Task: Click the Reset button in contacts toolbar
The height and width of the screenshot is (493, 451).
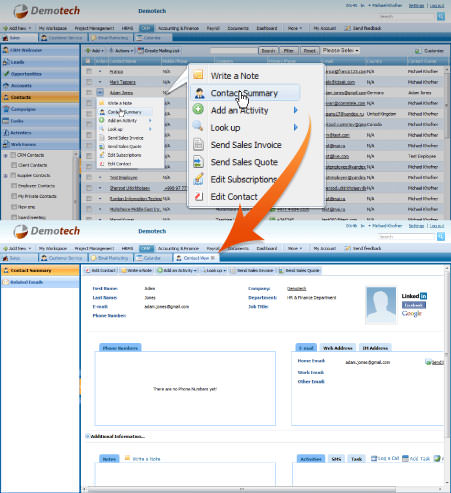Action: point(309,51)
